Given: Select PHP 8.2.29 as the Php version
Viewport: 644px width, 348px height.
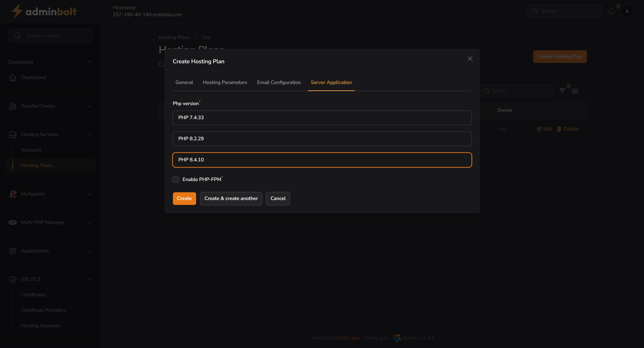Looking at the screenshot, I should (322, 139).
